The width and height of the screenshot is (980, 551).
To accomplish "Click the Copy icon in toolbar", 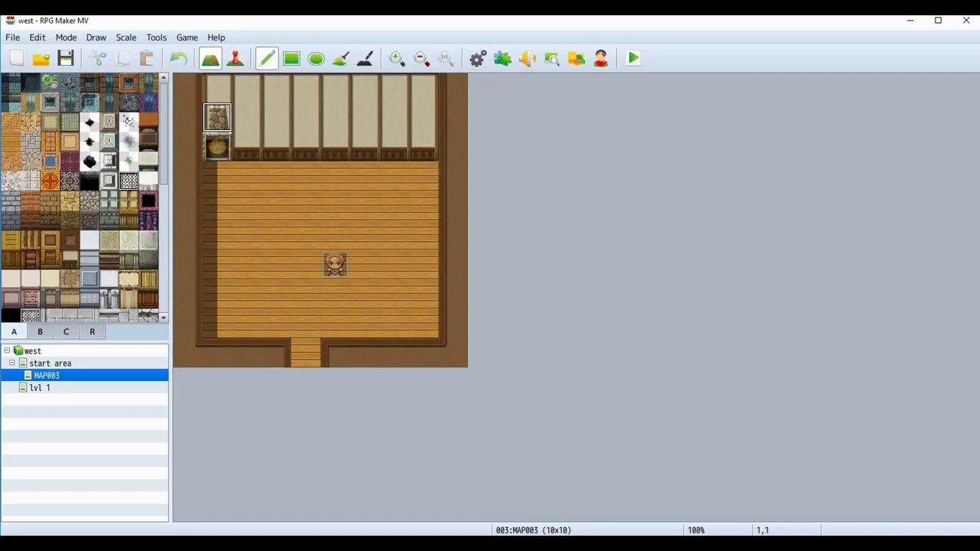I will point(122,58).
